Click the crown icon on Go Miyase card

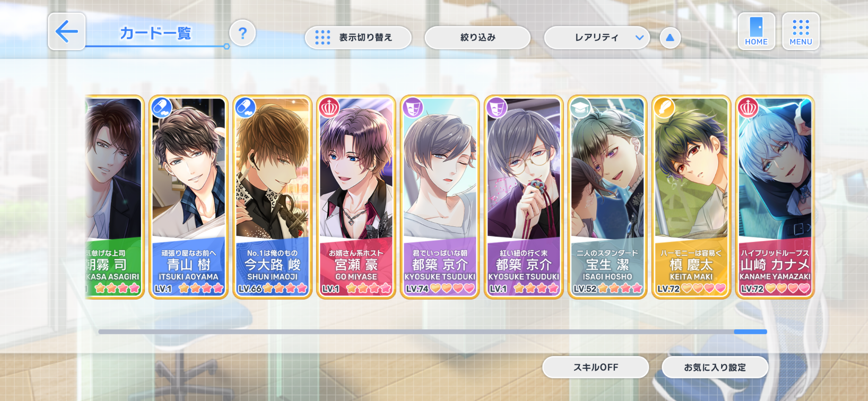(x=328, y=108)
